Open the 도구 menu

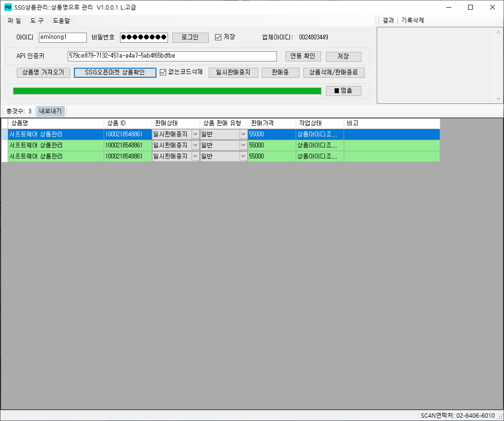pyautogui.click(x=36, y=21)
